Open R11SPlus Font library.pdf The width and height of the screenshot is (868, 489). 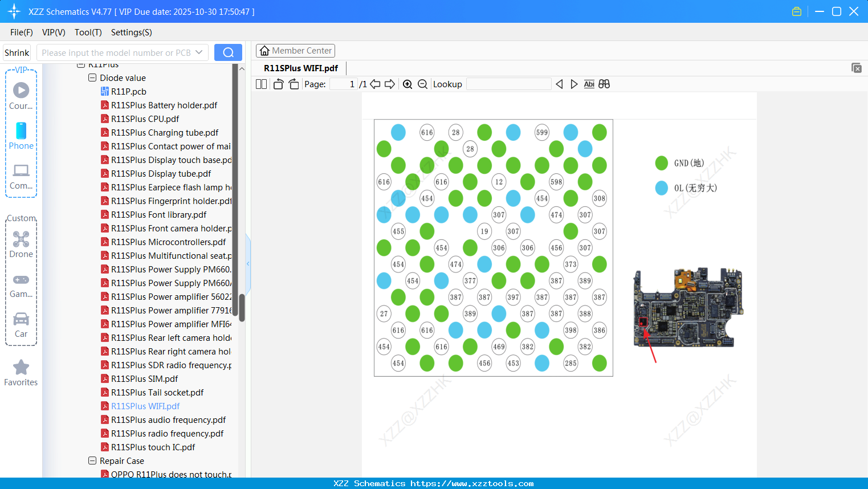158,214
